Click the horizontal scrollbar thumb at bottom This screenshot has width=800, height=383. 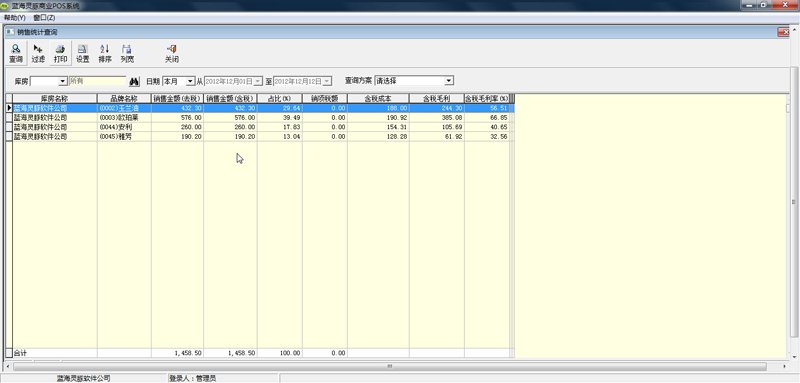389,367
